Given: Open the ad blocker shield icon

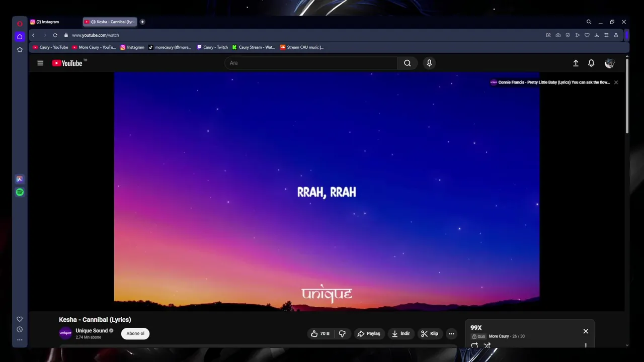Looking at the screenshot, I should tap(568, 35).
